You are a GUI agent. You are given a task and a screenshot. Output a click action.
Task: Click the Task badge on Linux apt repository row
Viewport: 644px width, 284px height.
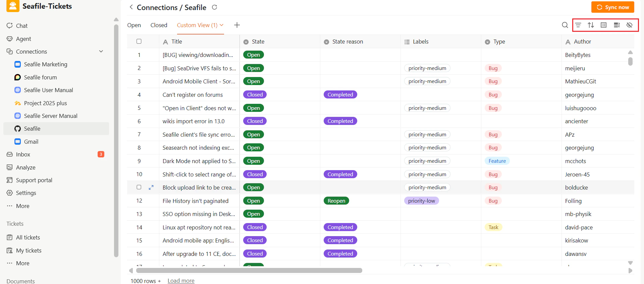pyautogui.click(x=493, y=227)
